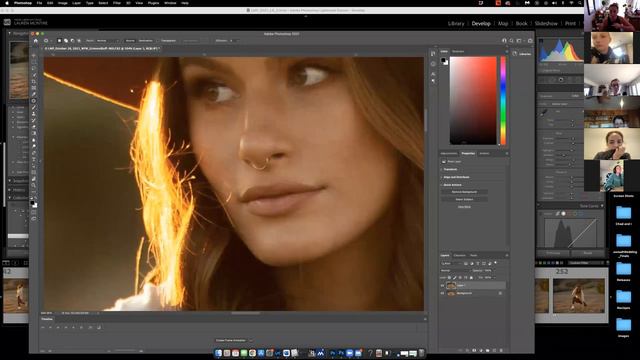Select the Brush tool
Image resolution: width=640 pixels, height=360 pixels.
[34, 107]
